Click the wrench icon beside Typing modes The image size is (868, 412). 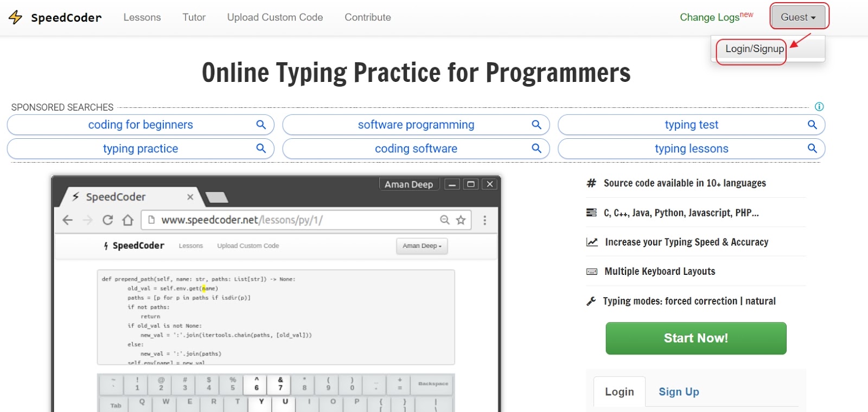pos(591,301)
